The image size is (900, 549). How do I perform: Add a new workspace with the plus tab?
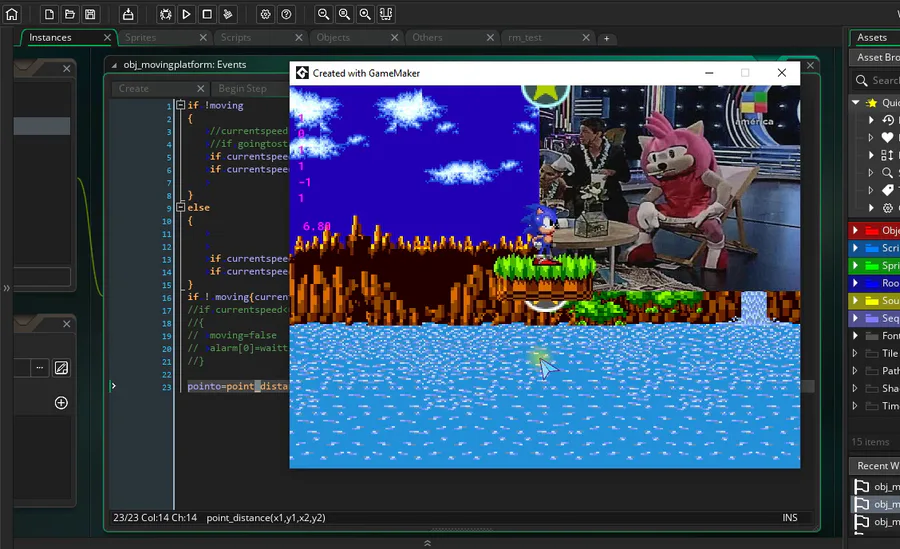pyautogui.click(x=606, y=38)
